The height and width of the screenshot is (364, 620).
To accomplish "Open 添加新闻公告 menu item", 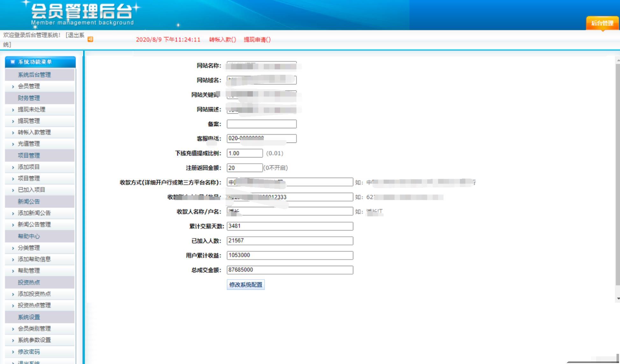I will tap(34, 213).
